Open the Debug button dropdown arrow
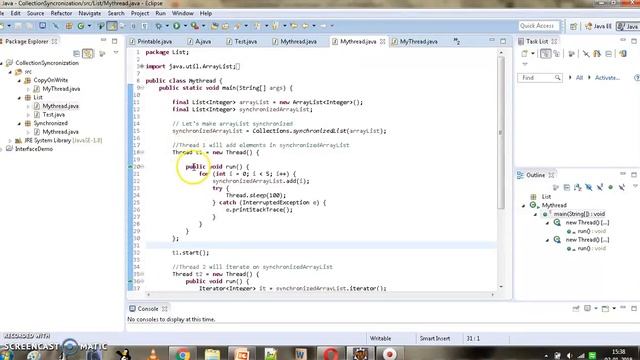Image resolution: width=640 pixels, height=360 pixels. [167, 26]
